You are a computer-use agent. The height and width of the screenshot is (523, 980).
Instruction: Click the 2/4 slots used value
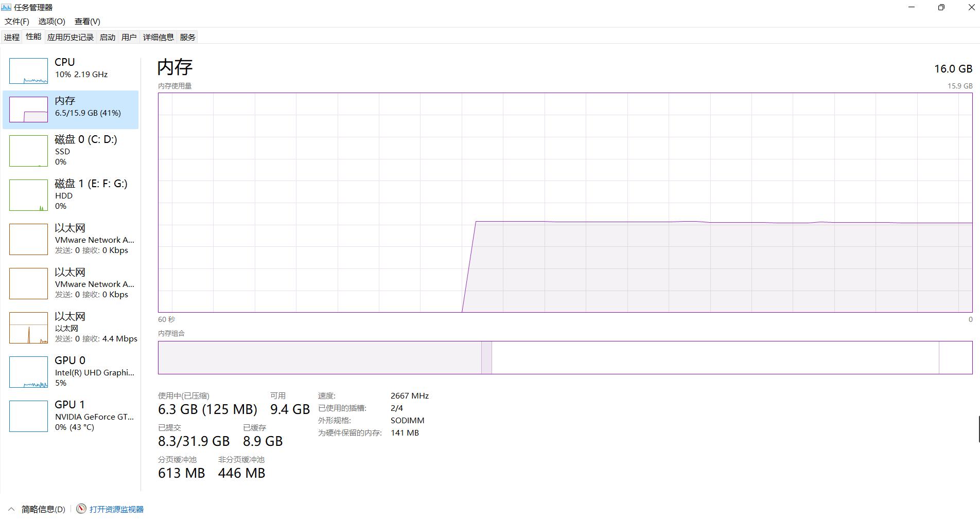click(397, 408)
